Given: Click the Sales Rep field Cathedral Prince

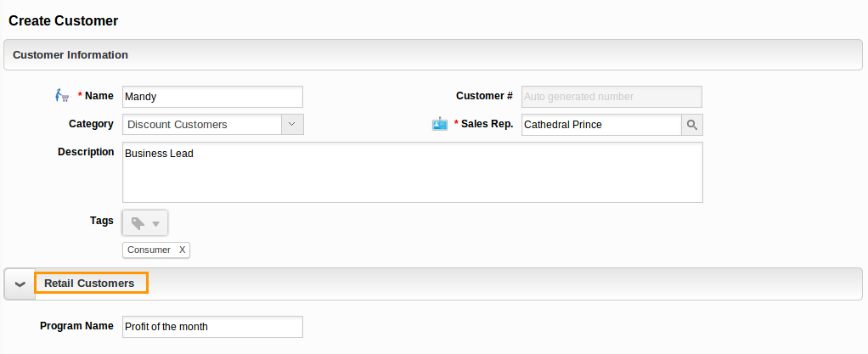Looking at the screenshot, I should click(601, 125).
